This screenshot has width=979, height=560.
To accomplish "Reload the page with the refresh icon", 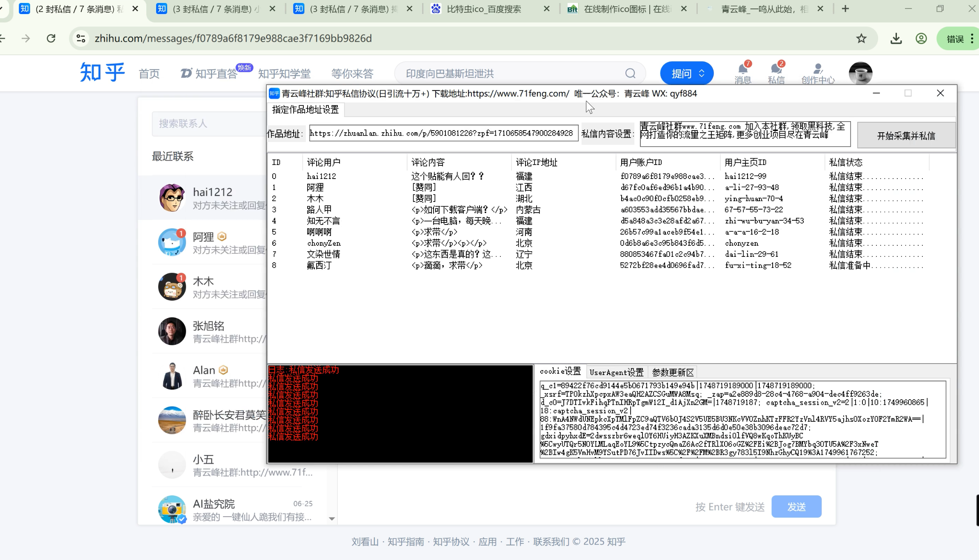I will pyautogui.click(x=51, y=38).
